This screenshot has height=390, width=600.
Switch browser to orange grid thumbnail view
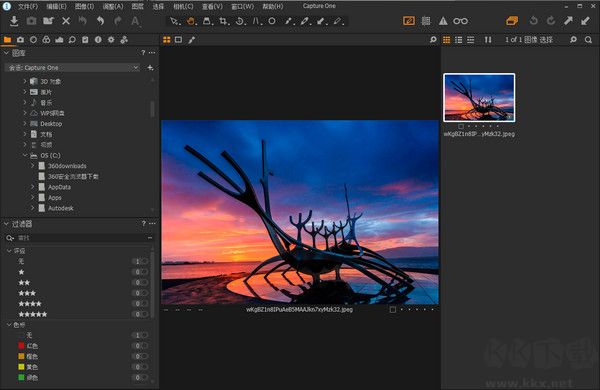(447, 40)
